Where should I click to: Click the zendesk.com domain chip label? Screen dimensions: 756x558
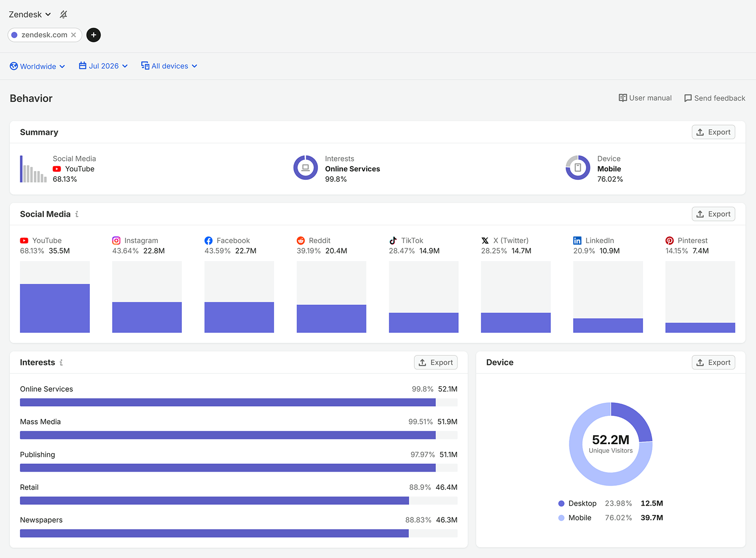[44, 35]
